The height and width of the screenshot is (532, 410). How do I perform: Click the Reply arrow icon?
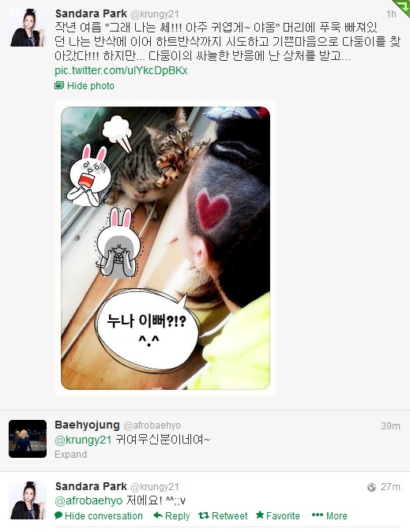[x=158, y=515]
